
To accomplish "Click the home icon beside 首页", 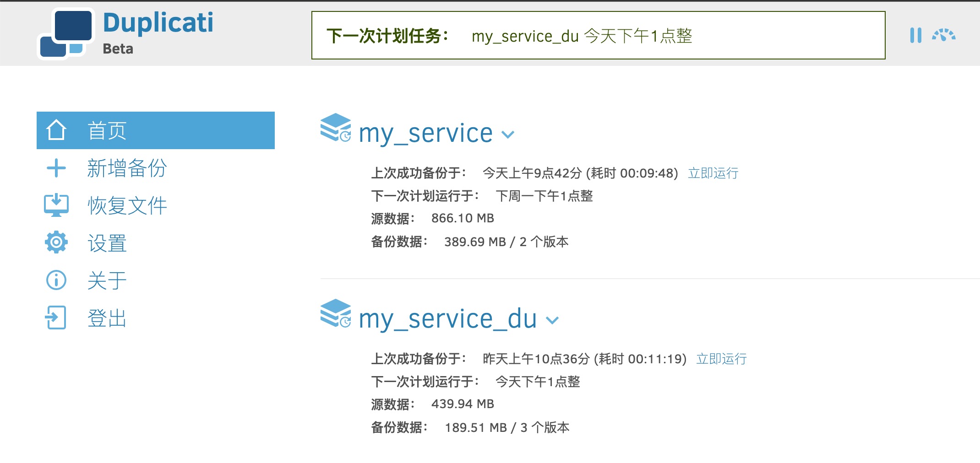I will pyautogui.click(x=56, y=130).
